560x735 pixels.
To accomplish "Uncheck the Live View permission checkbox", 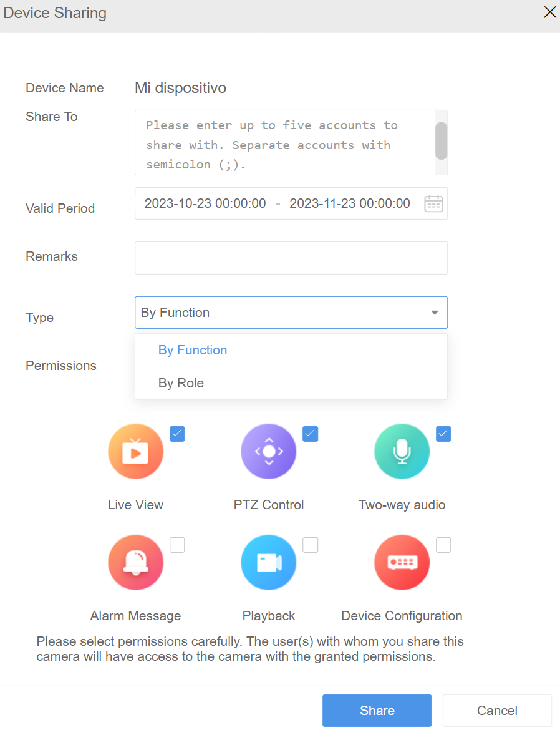I will point(177,434).
